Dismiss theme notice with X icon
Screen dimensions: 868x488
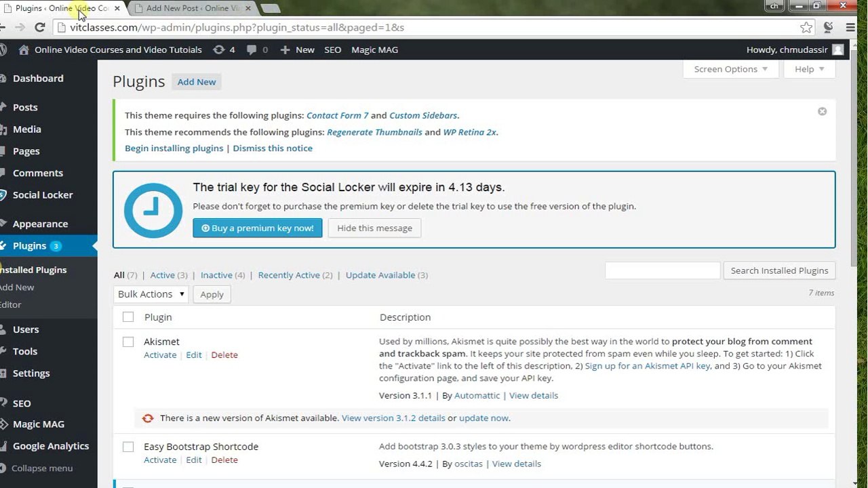(822, 111)
